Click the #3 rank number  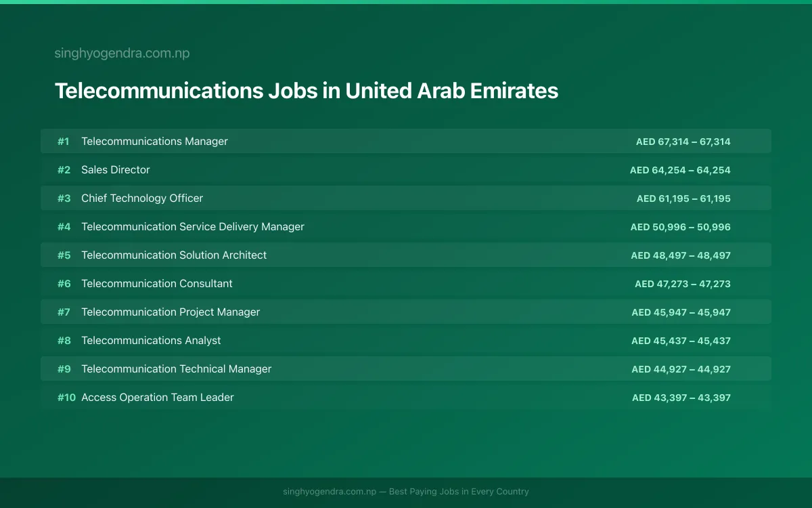pyautogui.click(x=64, y=198)
